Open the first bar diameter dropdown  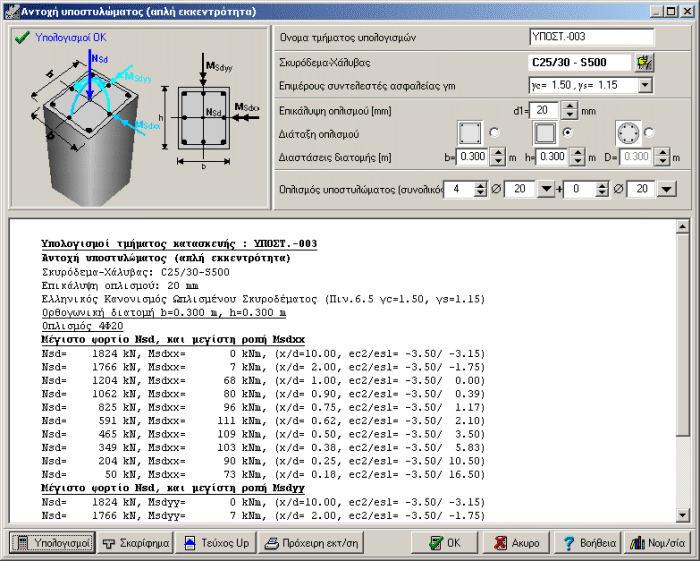(x=546, y=189)
